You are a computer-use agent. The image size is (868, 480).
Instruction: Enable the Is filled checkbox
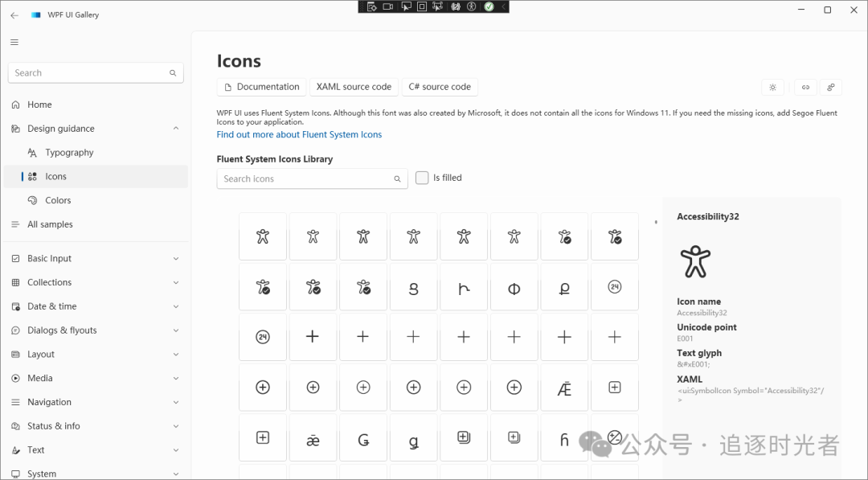click(x=422, y=178)
